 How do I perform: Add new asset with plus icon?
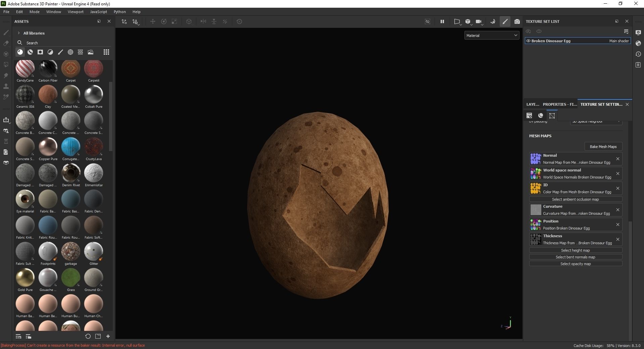(x=108, y=336)
